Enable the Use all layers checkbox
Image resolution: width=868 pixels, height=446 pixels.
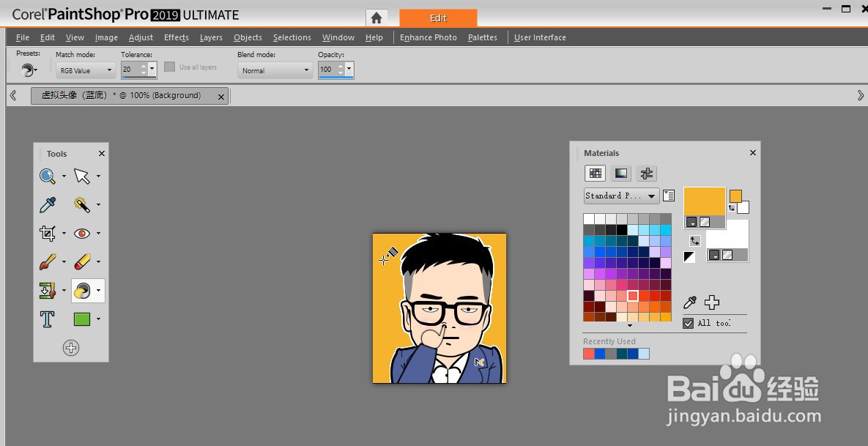(170, 67)
